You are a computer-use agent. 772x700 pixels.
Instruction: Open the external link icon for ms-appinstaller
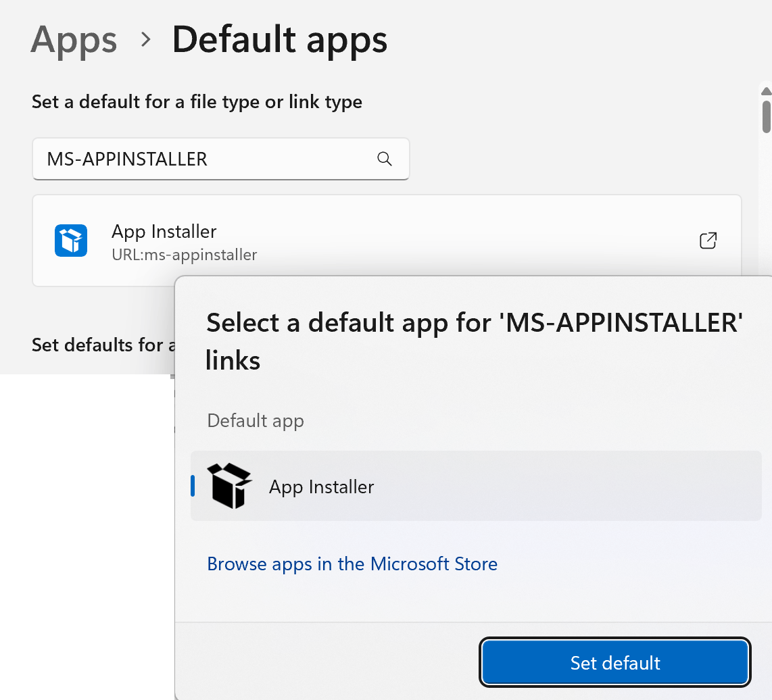[708, 241]
